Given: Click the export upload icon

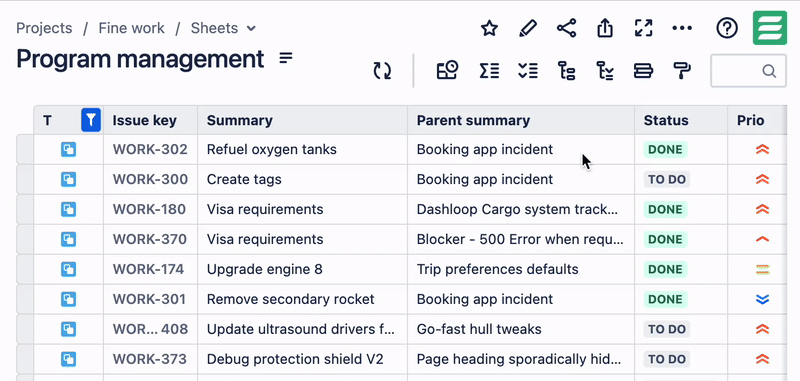Looking at the screenshot, I should (605, 28).
